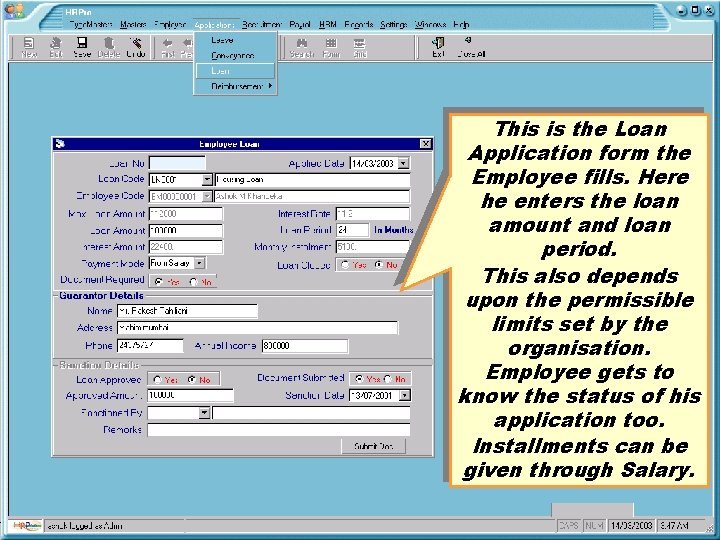Click the New record toolbar icon
720x540 pixels.
(29, 43)
